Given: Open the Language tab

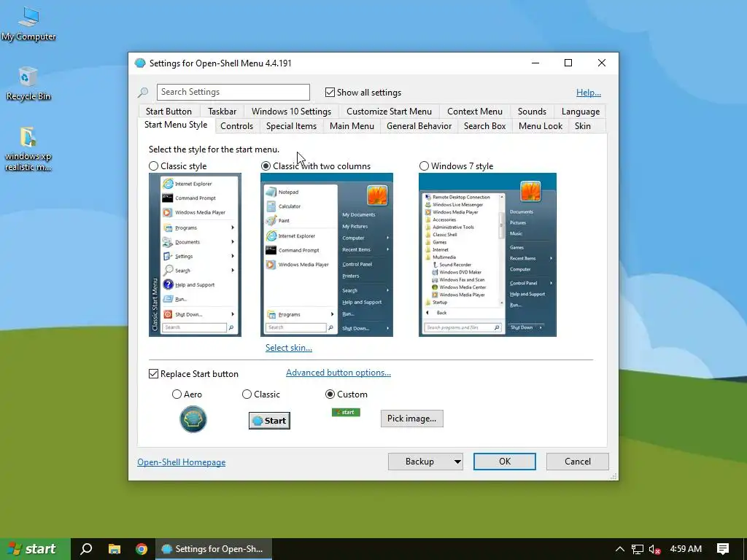Looking at the screenshot, I should 580,112.
